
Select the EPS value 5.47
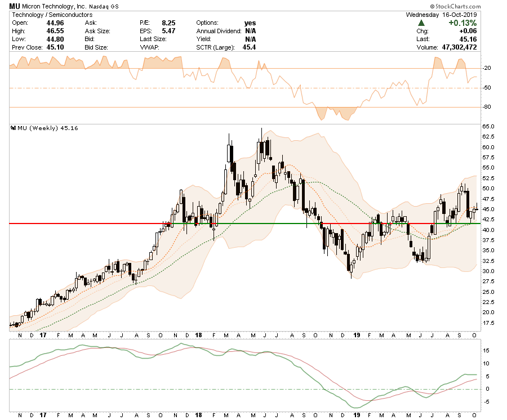(168, 31)
